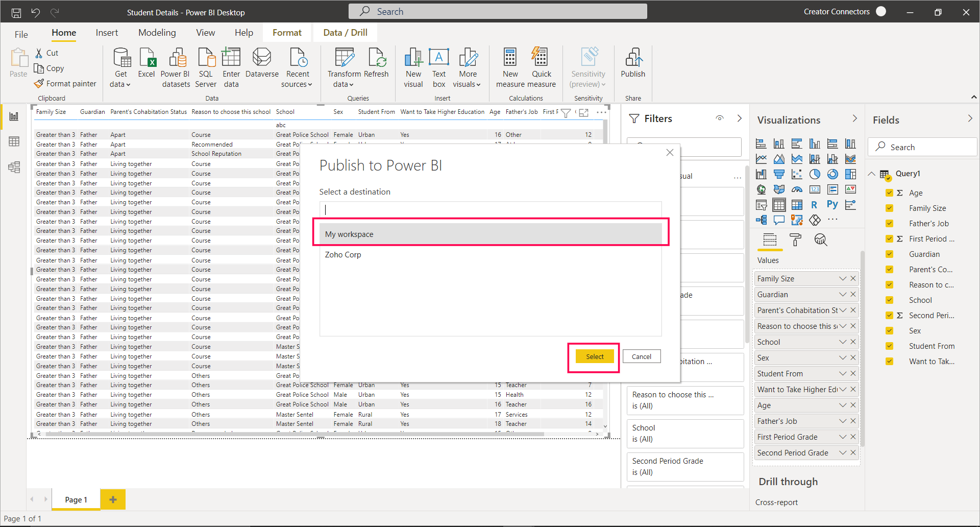Select the Report view icon

click(14, 116)
